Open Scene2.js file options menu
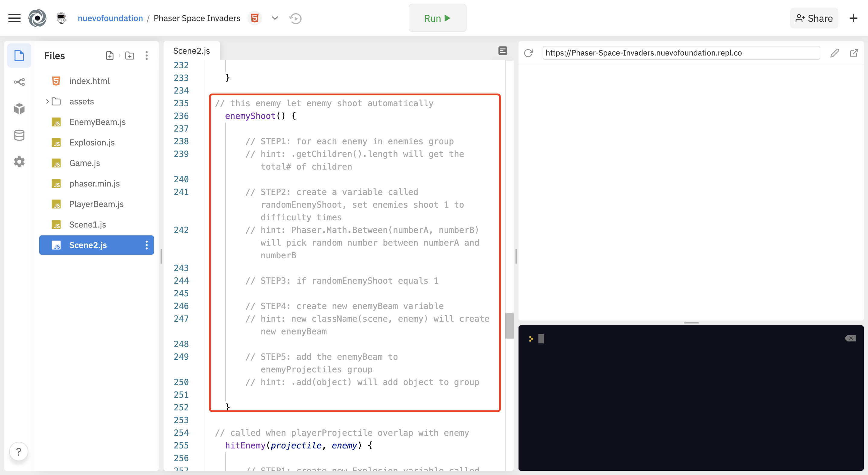Screen dimensions: 868x475 click(x=147, y=245)
